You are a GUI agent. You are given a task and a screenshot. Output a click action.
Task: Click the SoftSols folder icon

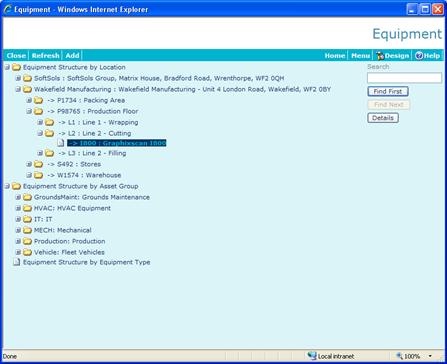pos(27,78)
